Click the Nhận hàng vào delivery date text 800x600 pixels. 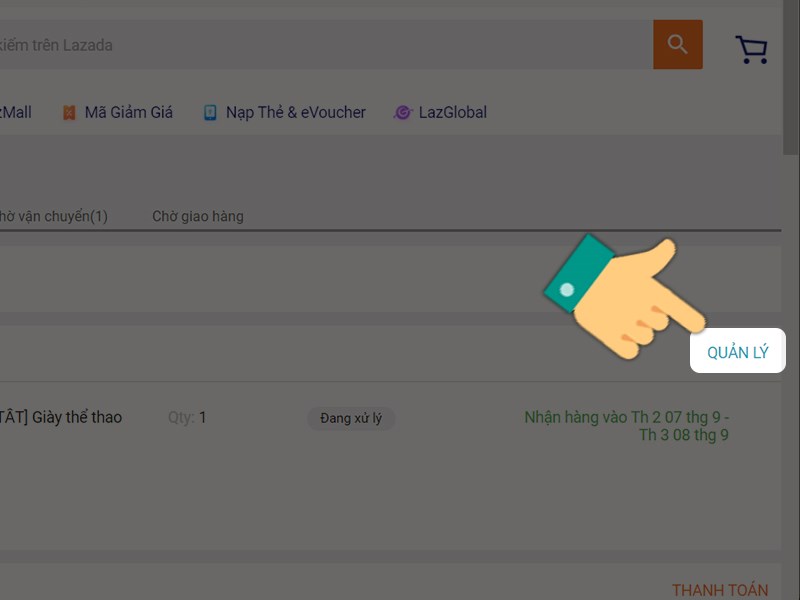point(627,426)
